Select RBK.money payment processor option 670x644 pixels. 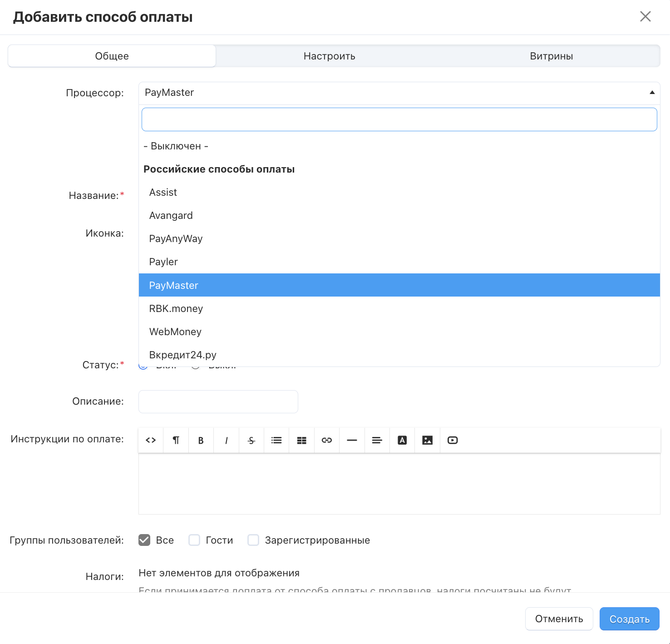coord(176,309)
